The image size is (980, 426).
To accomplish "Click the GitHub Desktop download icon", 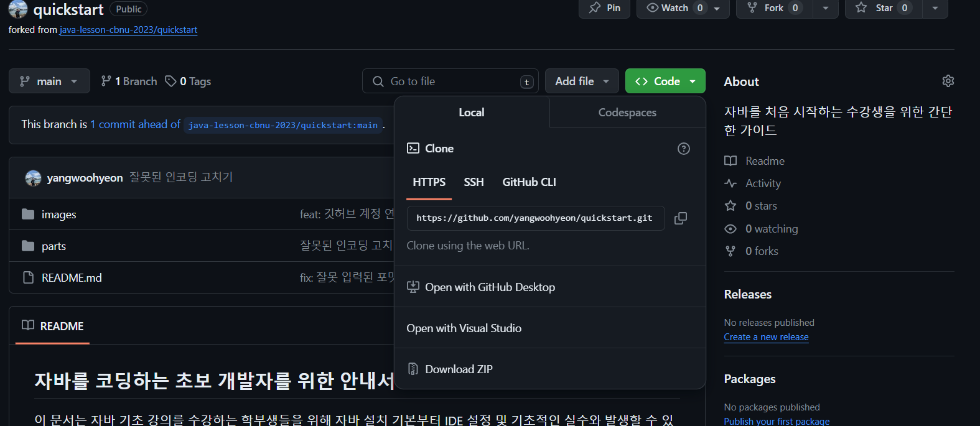I will [413, 287].
